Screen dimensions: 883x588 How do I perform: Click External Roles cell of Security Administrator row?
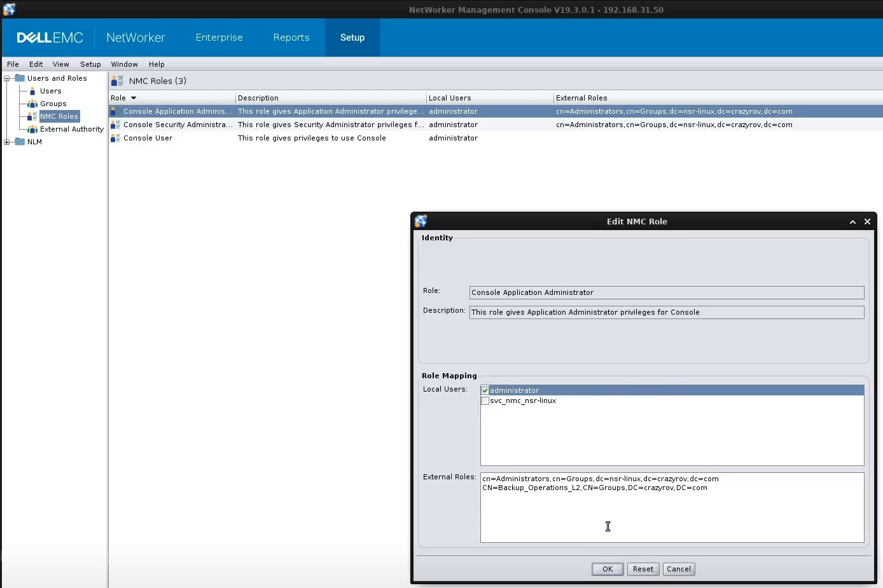coord(674,125)
